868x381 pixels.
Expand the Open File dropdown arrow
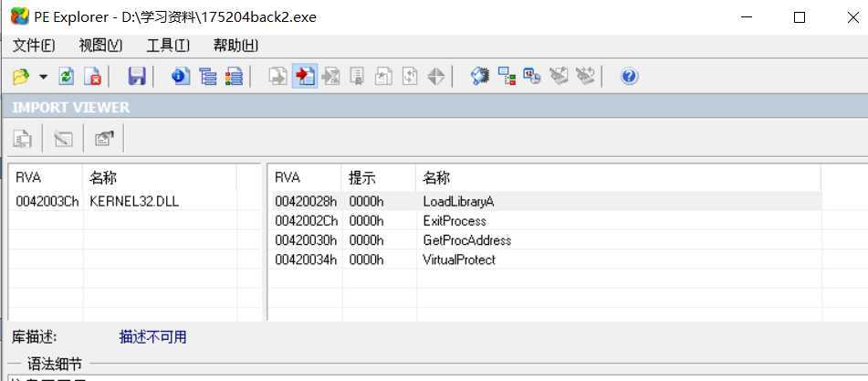pyautogui.click(x=43, y=77)
